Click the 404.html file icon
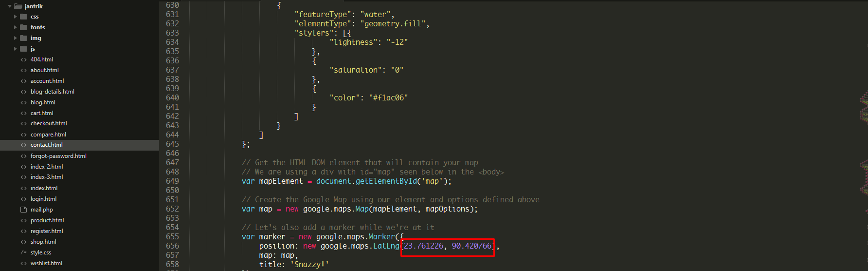The width and height of the screenshot is (868, 271). click(23, 59)
